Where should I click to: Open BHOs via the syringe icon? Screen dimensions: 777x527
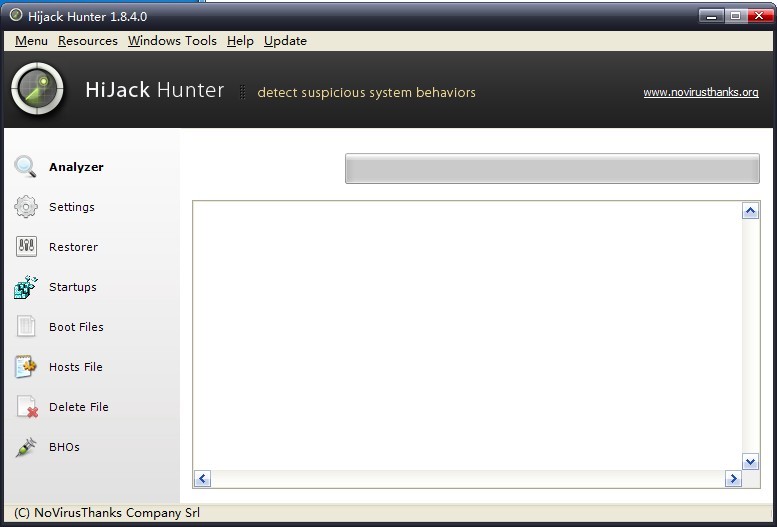point(26,447)
